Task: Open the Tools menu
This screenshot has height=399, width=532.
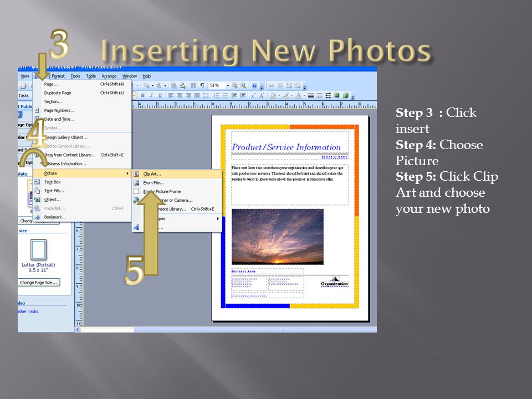Action: click(x=75, y=76)
